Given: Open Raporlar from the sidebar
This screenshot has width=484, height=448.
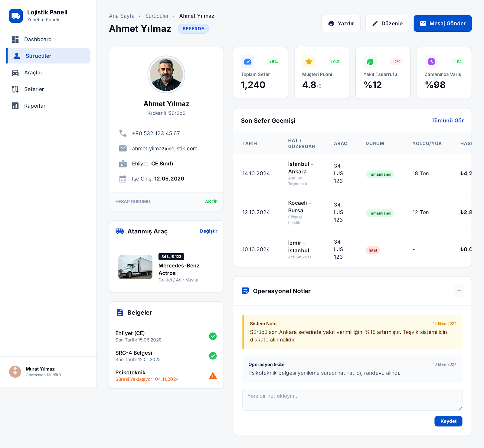Looking at the screenshot, I should (x=34, y=106).
